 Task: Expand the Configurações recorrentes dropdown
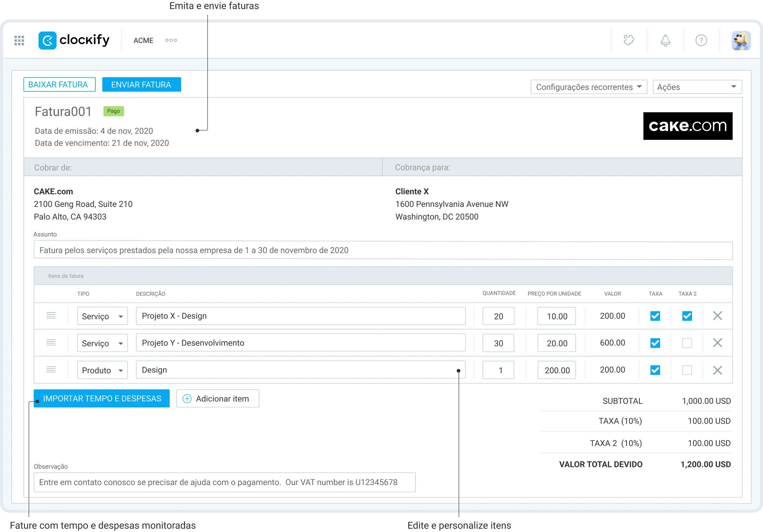tap(589, 87)
